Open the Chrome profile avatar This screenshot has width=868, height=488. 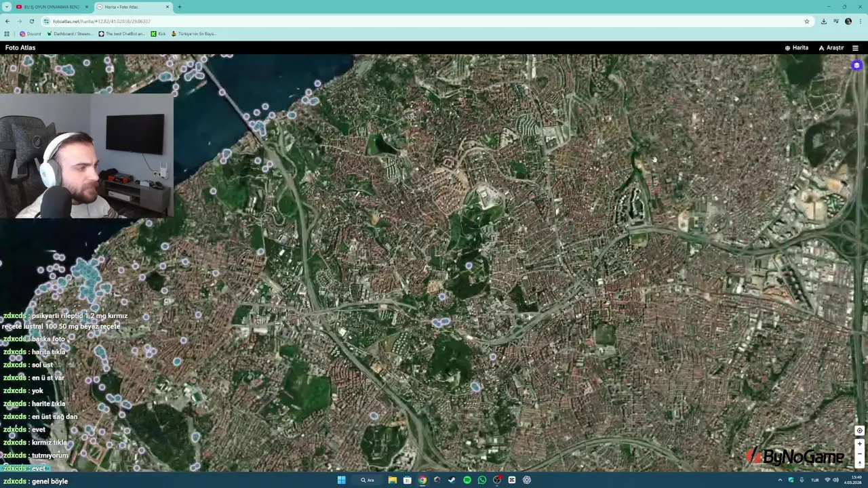tap(848, 21)
